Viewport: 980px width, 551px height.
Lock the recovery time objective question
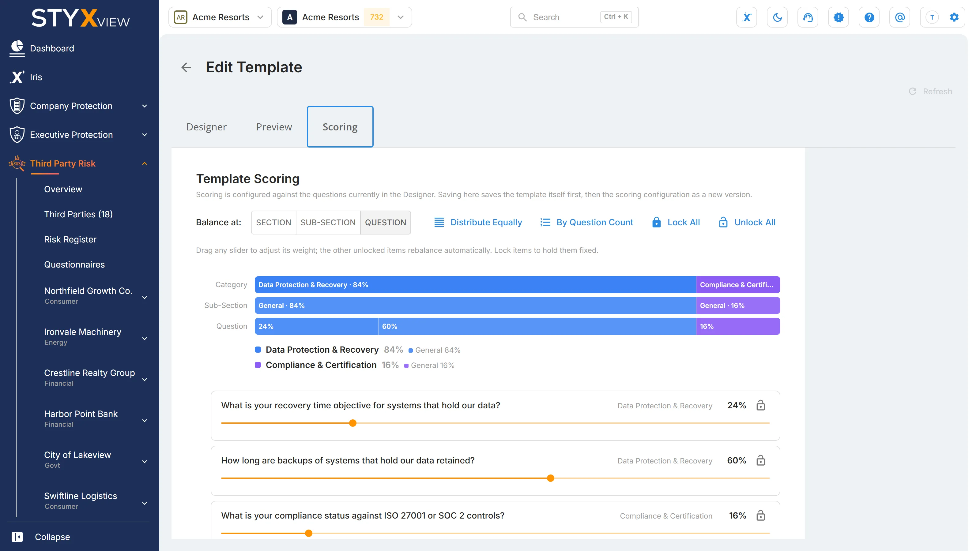pos(760,405)
